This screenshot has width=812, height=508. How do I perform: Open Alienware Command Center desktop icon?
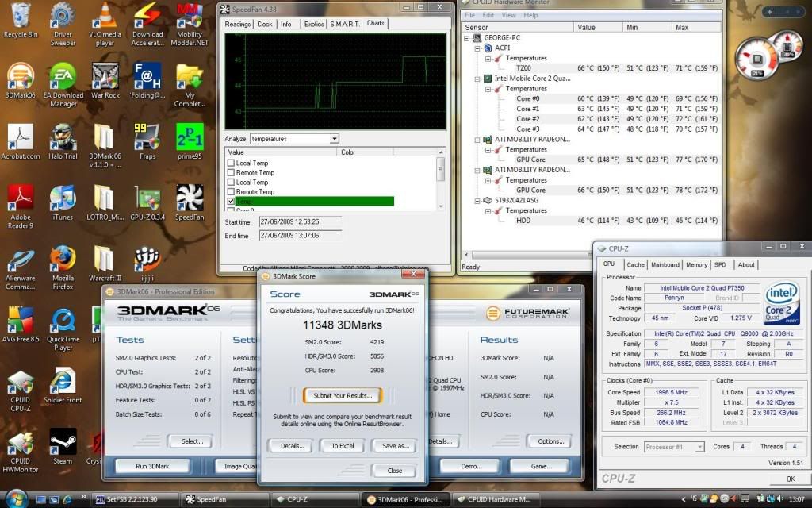point(20,268)
